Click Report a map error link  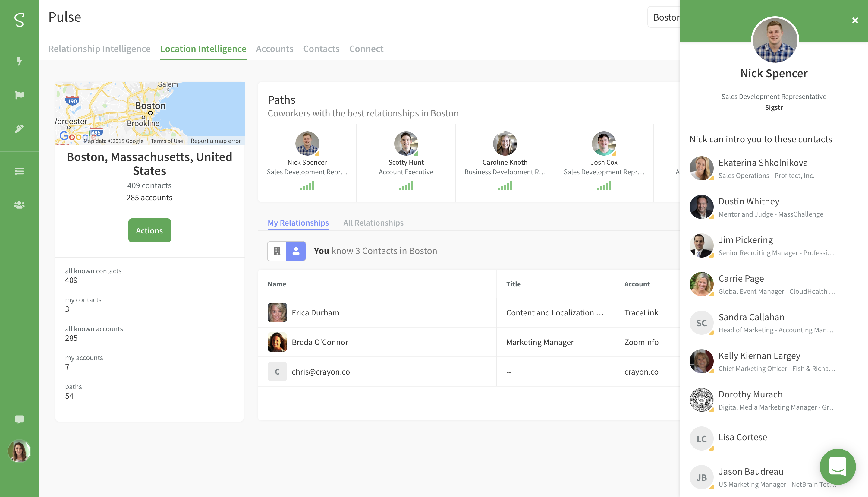click(215, 141)
